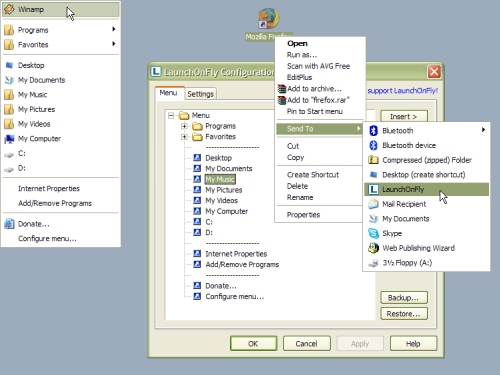
Task: Click the Send To entry in the context menu
Action: tap(319, 129)
